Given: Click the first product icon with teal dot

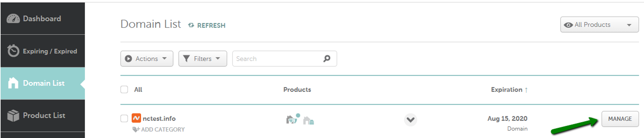Looking at the screenshot, I should click(x=292, y=119).
